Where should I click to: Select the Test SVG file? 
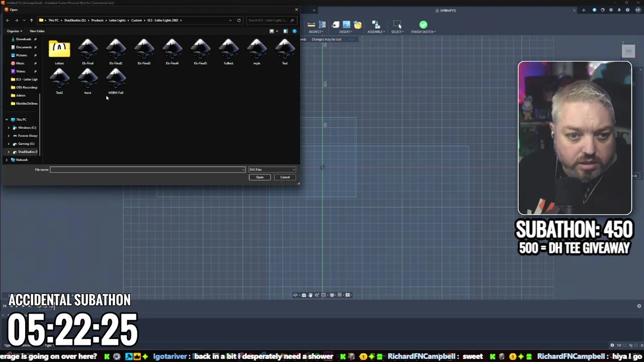[285, 52]
